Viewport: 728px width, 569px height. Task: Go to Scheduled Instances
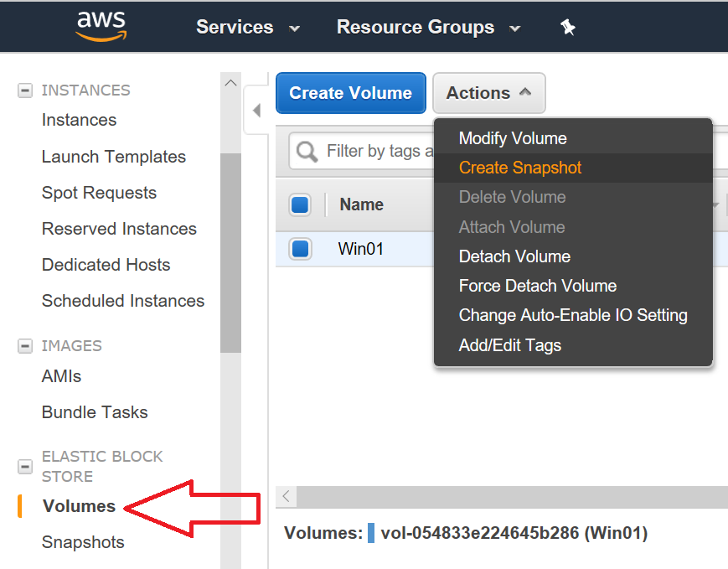123,301
